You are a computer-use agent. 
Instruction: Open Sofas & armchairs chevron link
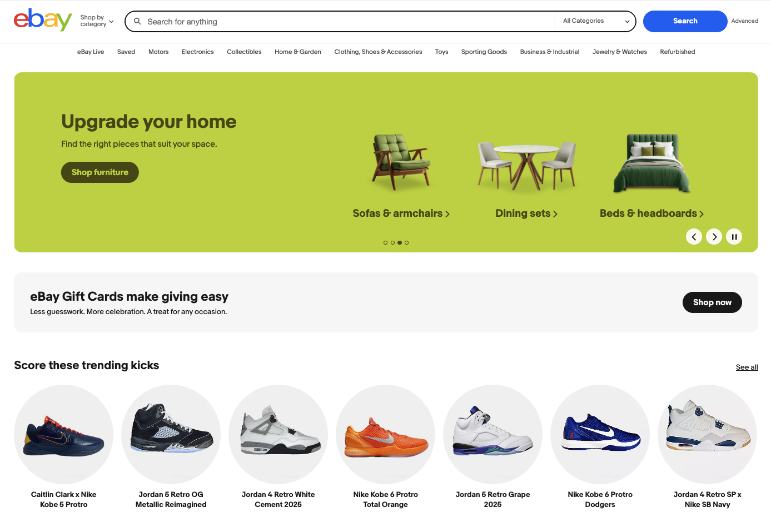401,213
